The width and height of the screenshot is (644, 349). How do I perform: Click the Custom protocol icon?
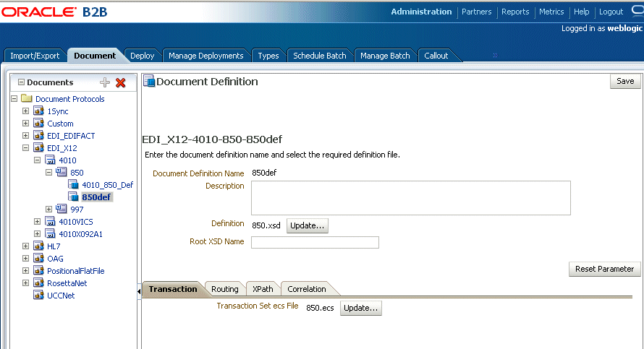(38, 123)
